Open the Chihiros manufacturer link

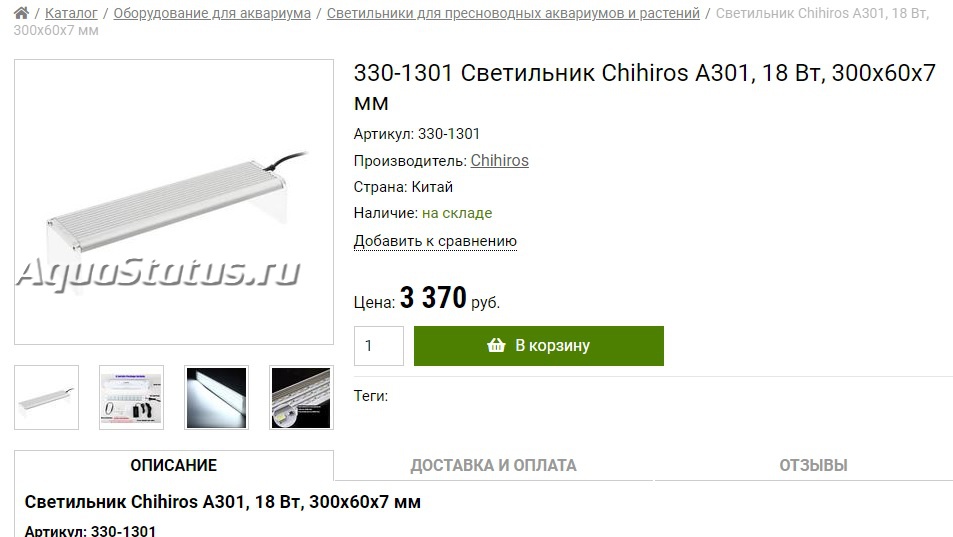click(500, 160)
